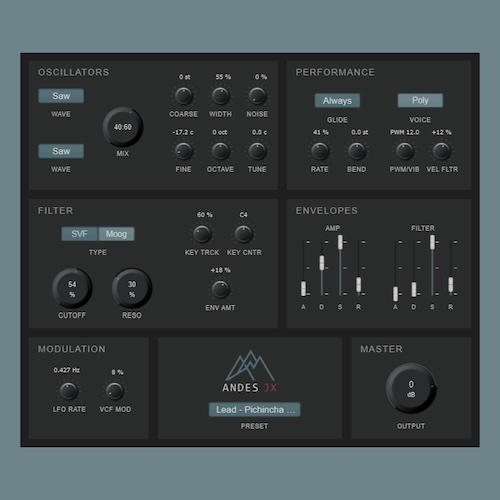This screenshot has width=500, height=500.
Task: Select the Moog filter type
Action: pyautogui.click(x=116, y=234)
